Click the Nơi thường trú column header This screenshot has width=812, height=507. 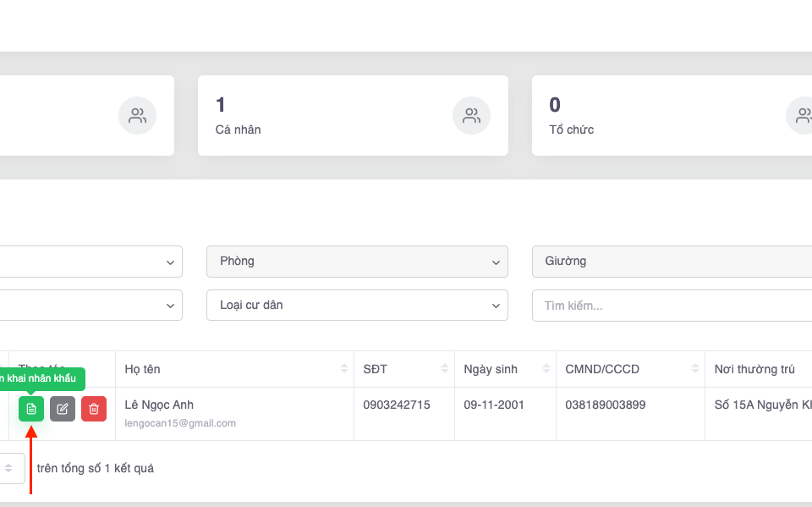[754, 369]
